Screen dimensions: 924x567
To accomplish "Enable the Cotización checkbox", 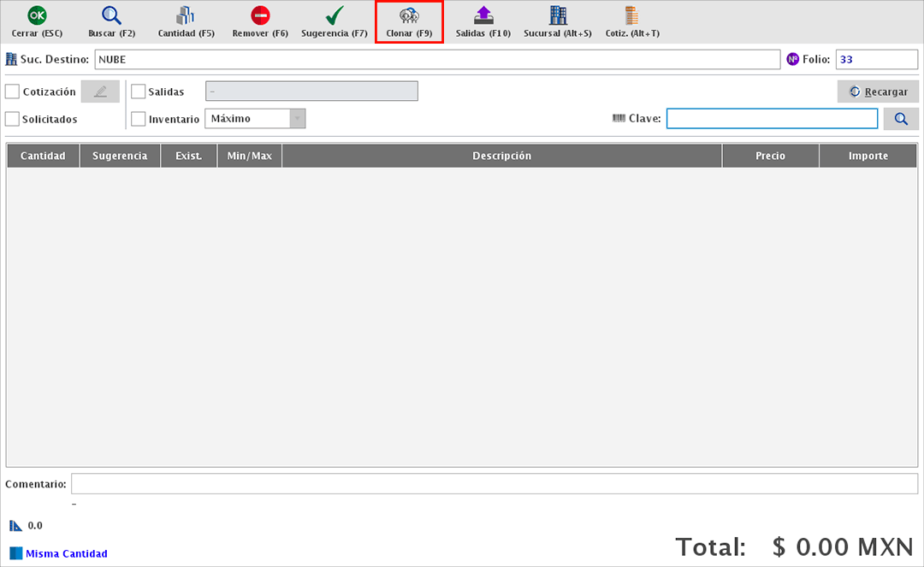I will pyautogui.click(x=13, y=92).
